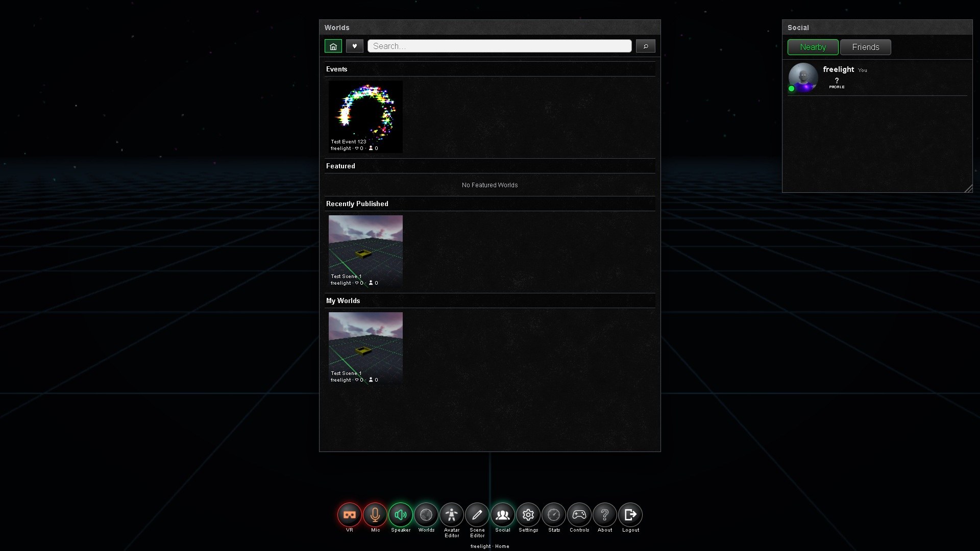
Task: Click the search magnifier button
Action: pos(646,46)
